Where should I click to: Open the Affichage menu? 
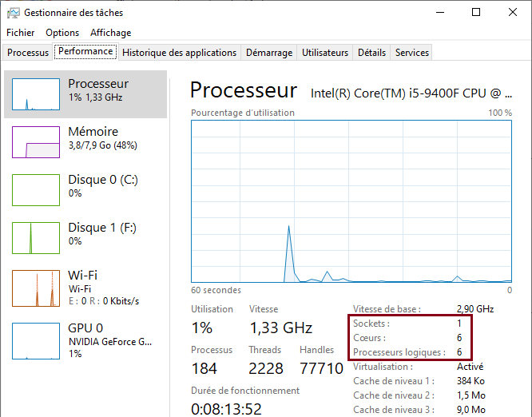coord(110,33)
